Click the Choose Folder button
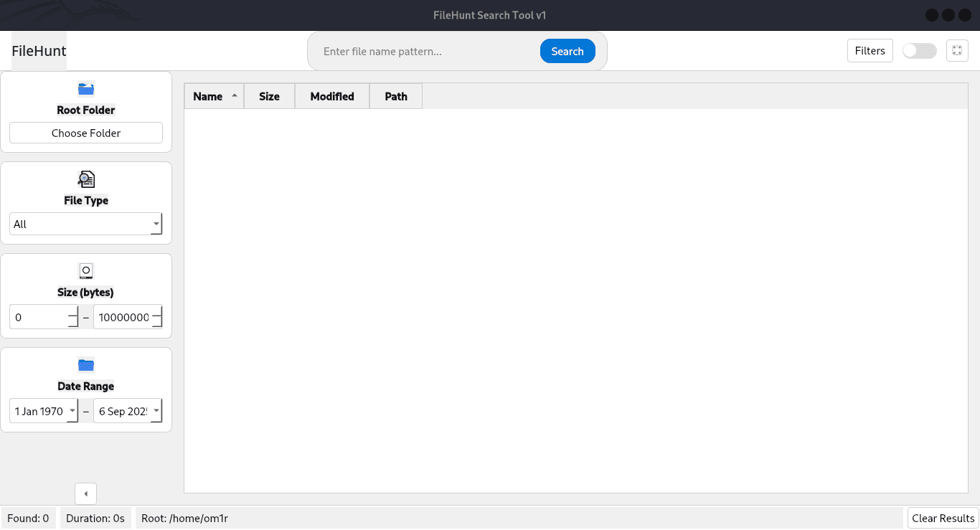Image resolution: width=980 pixels, height=530 pixels. [x=86, y=133]
